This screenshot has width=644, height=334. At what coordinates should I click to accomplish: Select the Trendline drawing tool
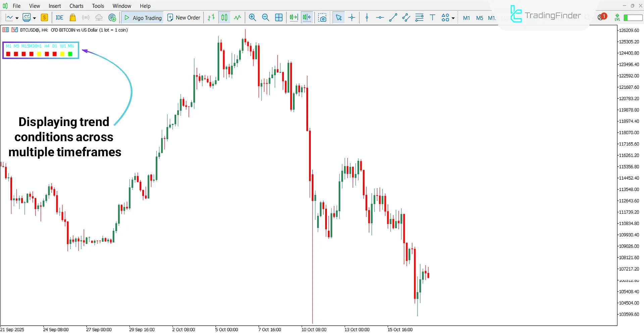pyautogui.click(x=393, y=17)
